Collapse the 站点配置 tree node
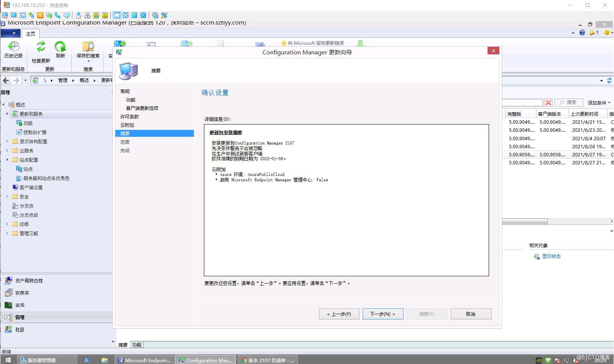This screenshot has height=364, width=614. (x=7, y=160)
